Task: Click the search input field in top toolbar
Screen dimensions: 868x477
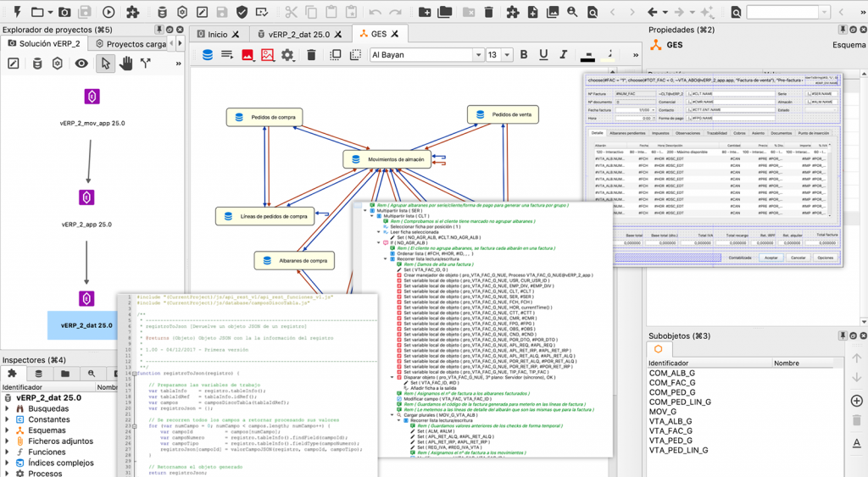Action: click(x=782, y=12)
